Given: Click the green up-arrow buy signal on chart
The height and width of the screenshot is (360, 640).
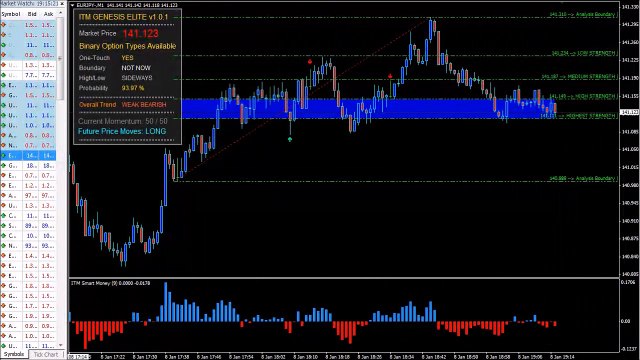Looking at the screenshot, I should (x=289, y=139).
